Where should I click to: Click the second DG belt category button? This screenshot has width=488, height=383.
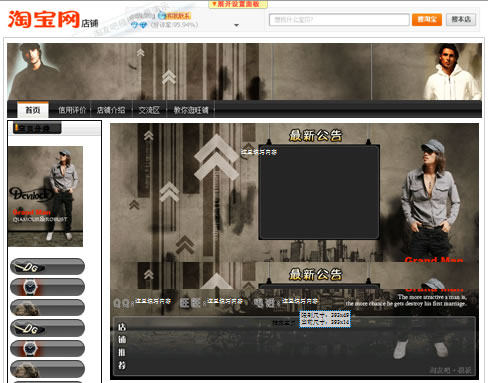47,328
